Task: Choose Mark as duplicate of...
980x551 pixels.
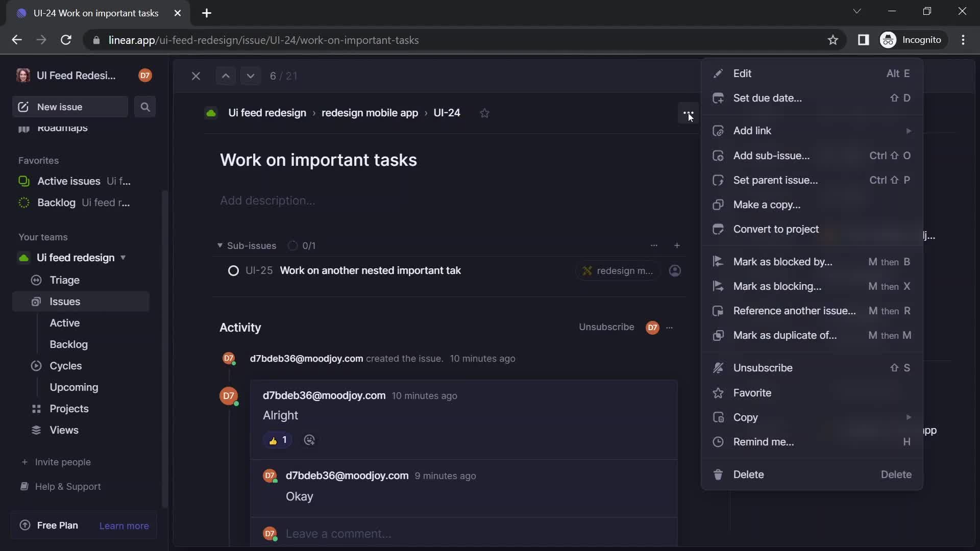Action: (812, 335)
